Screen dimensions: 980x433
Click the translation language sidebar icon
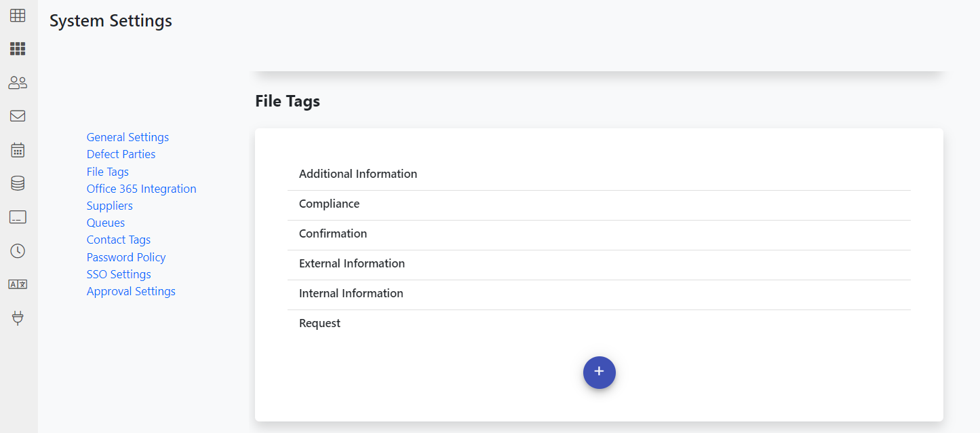click(x=18, y=284)
